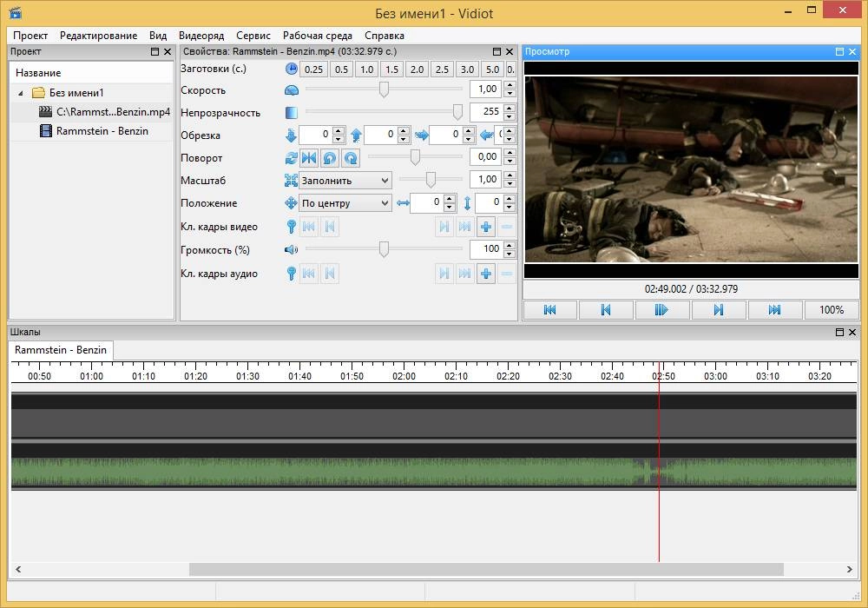
Task: Open the Вид menu
Action: tap(158, 36)
